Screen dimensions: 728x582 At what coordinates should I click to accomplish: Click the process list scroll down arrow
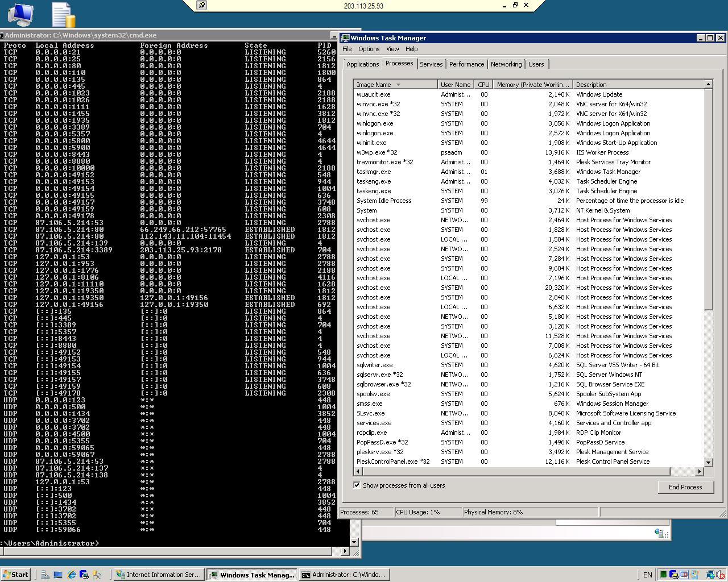pos(708,463)
